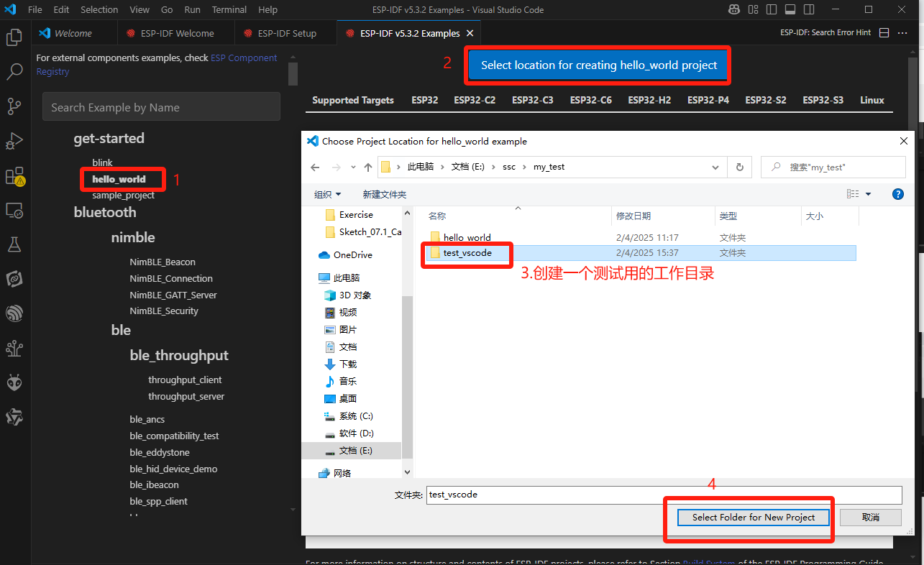The height and width of the screenshot is (565, 924).
Task: Click the VS Code logo in title bar
Action: [x=10, y=9]
